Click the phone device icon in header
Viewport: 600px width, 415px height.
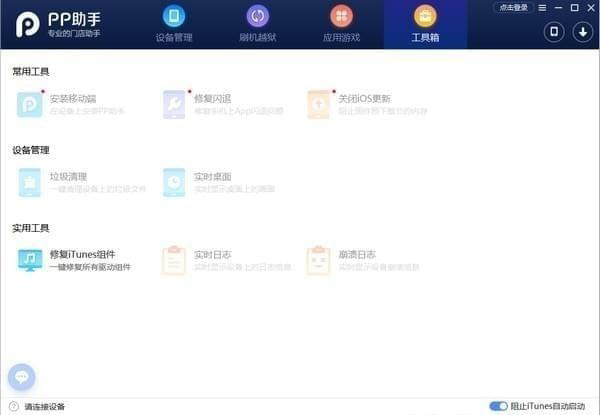(x=554, y=32)
